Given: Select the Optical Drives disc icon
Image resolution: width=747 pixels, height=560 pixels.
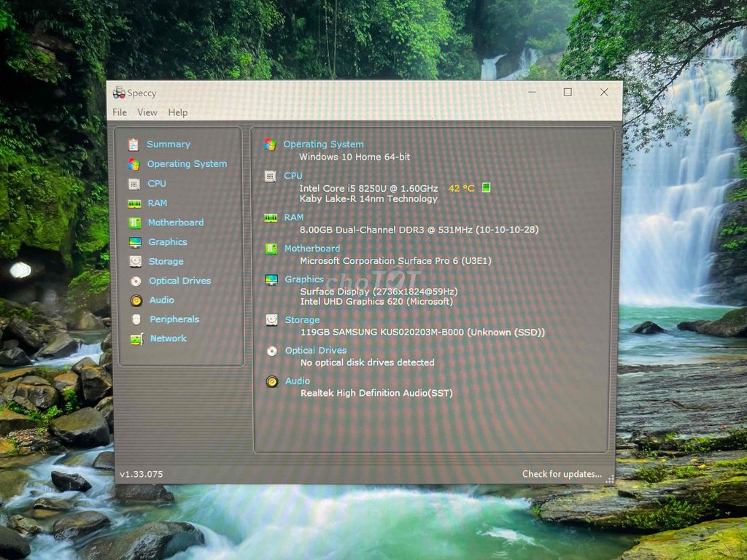Looking at the screenshot, I should (136, 281).
